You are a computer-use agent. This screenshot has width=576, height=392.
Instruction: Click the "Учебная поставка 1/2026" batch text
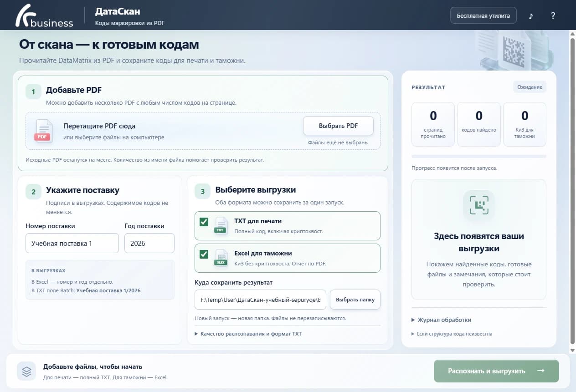[x=108, y=290]
